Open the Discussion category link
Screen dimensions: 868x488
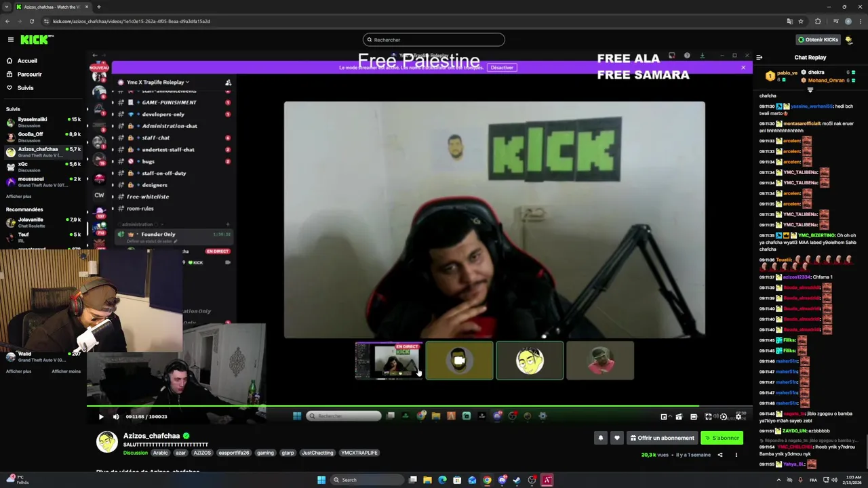click(136, 453)
